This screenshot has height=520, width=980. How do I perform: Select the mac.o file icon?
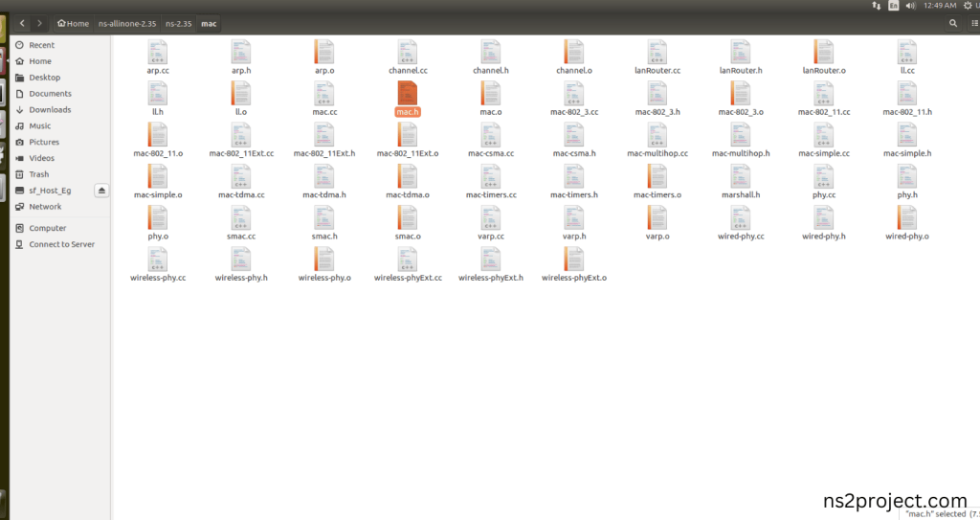(491, 93)
